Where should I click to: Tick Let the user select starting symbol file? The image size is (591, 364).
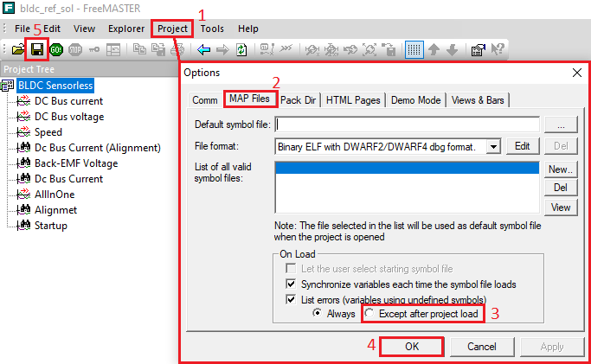pos(291,268)
